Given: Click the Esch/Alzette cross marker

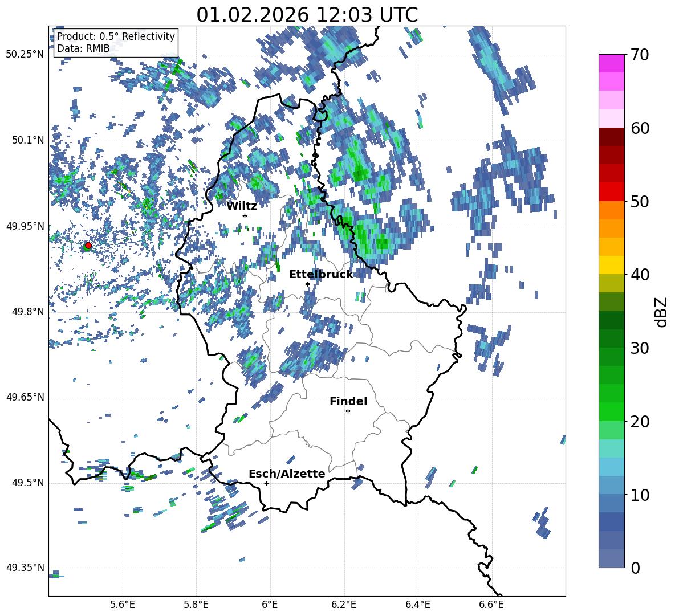Looking at the screenshot, I should pyautogui.click(x=266, y=483).
